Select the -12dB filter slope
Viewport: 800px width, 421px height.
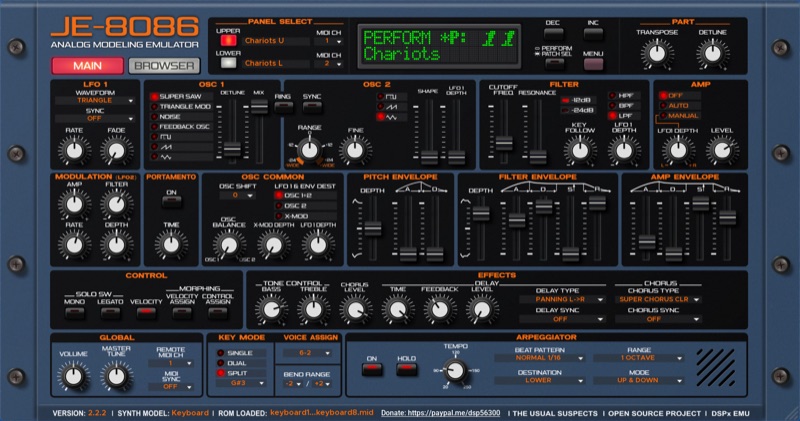[x=578, y=100]
